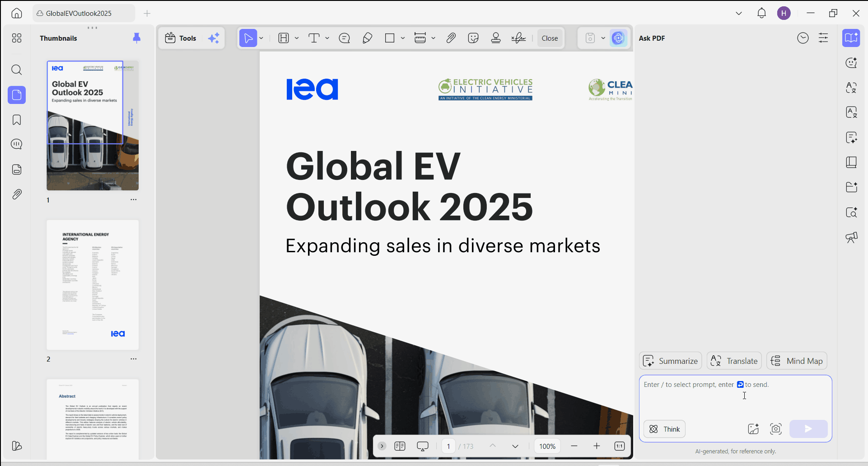Select the Text typewriter tool

click(314, 38)
